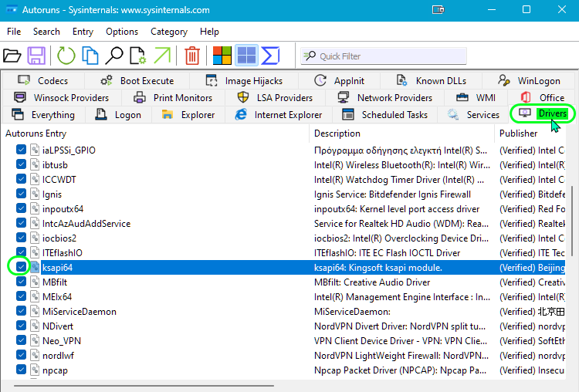Screen dimensions: 579x392
Task: Uncheck the iaLPSSi_GPIO checkbox
Action: pyautogui.click(x=21, y=150)
